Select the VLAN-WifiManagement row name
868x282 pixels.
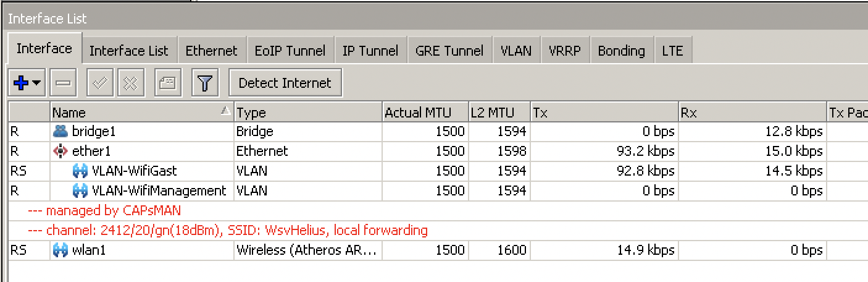pos(159,190)
